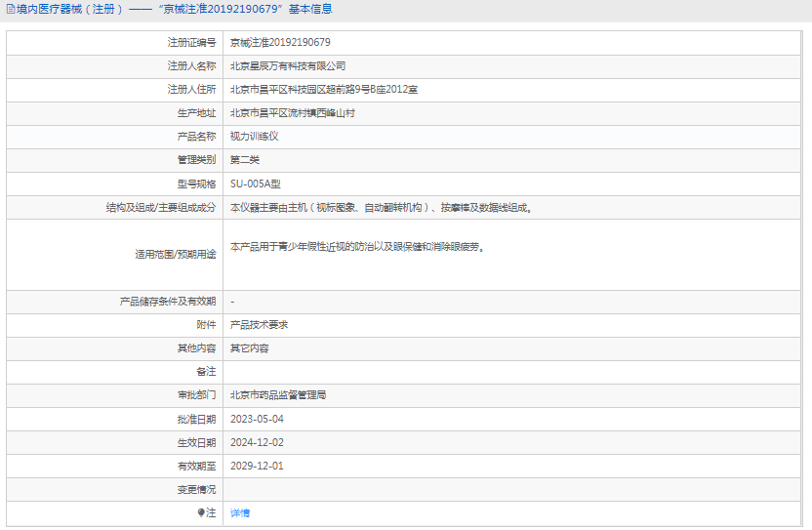This screenshot has height=530, width=812.
Task: Click the header title 境内医疗器械（注册）
Action: [x=70, y=10]
